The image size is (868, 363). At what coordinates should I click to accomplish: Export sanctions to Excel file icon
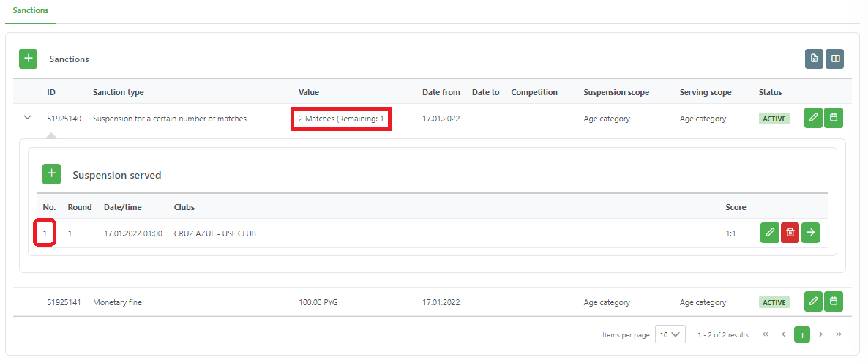[x=814, y=59]
